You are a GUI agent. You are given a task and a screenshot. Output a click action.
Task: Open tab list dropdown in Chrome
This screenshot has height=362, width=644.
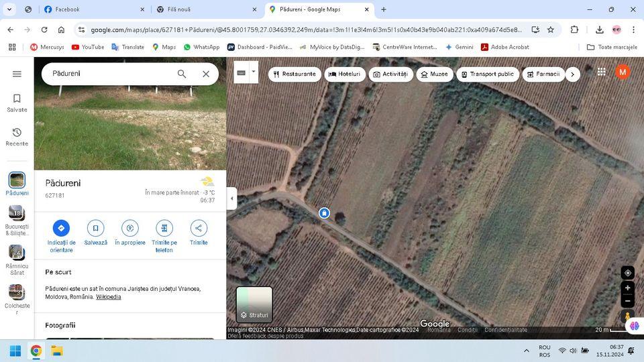9,9
